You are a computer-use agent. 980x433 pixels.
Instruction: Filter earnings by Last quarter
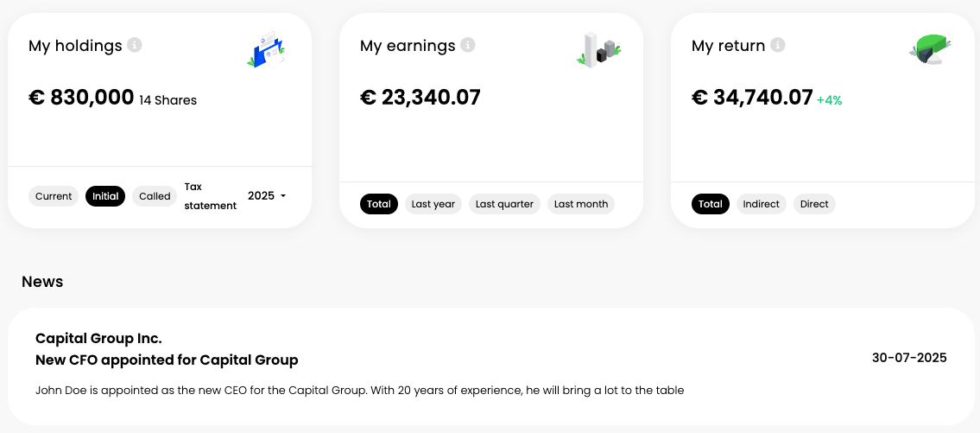[504, 204]
